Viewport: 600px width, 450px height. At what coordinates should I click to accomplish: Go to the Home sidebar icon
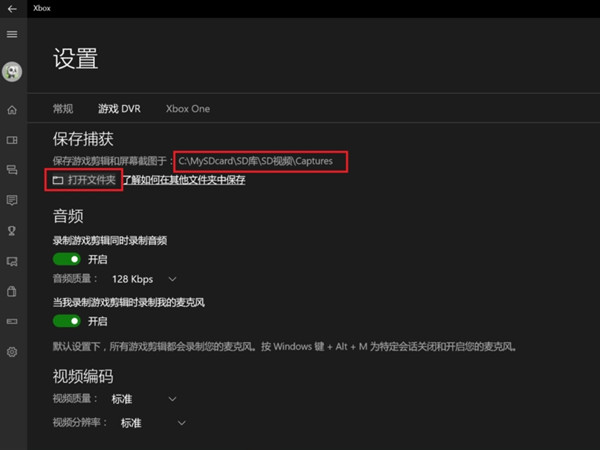[x=12, y=110]
